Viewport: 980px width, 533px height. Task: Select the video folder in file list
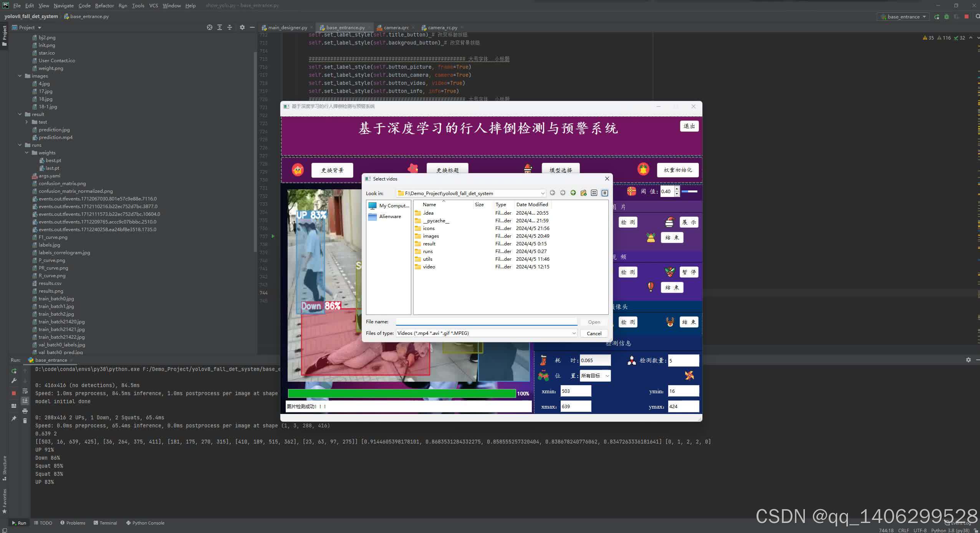[429, 267]
